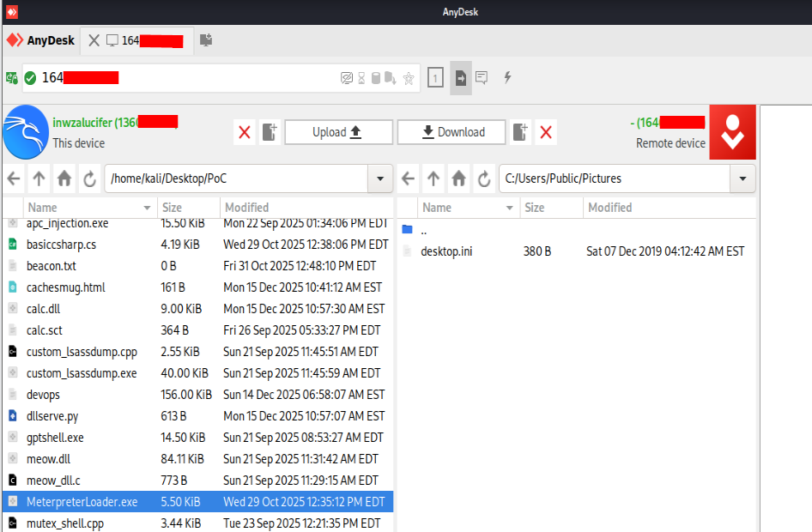The width and height of the screenshot is (812, 532).
Task: Click remote path field C:/Users/Public/Pictures
Action: [x=615, y=178]
